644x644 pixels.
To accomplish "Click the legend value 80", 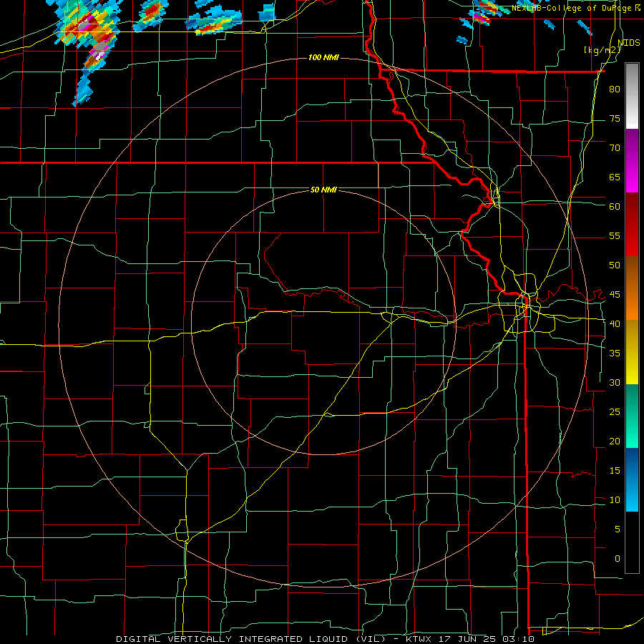I will 615,89.
